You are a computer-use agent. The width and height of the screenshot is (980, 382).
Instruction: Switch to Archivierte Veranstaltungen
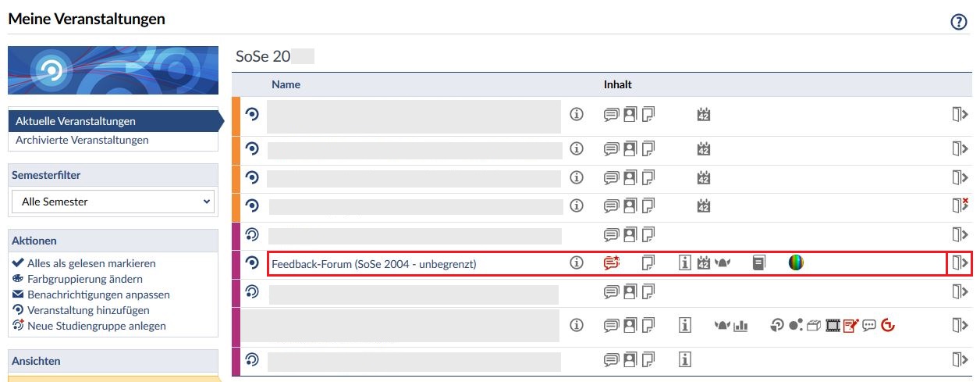point(82,141)
